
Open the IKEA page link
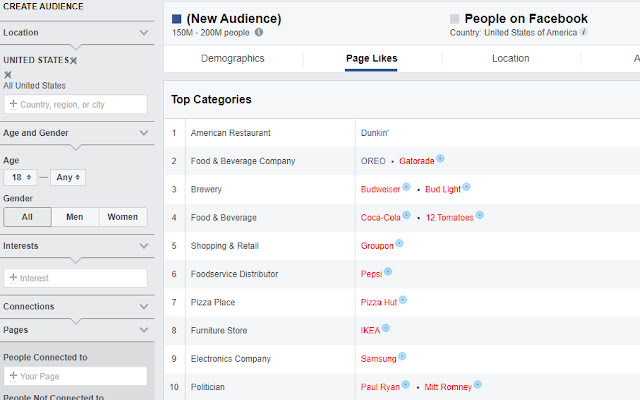click(x=370, y=331)
